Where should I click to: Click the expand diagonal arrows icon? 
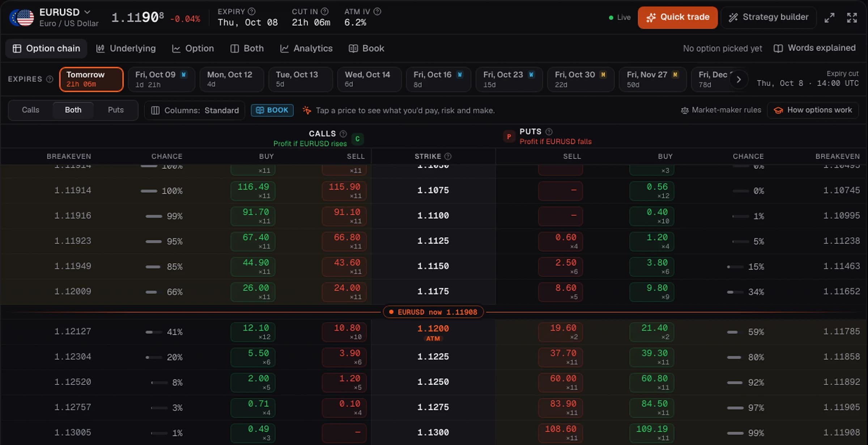[x=829, y=17]
